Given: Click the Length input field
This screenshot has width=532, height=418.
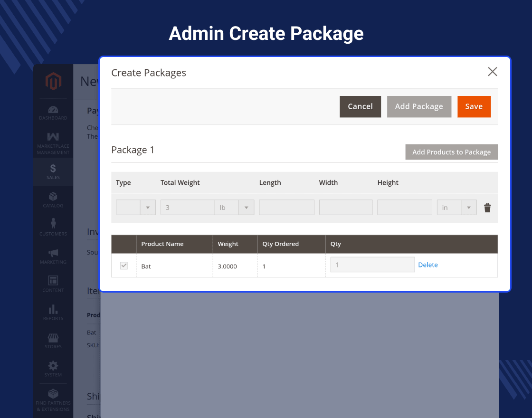Looking at the screenshot, I should [287, 207].
